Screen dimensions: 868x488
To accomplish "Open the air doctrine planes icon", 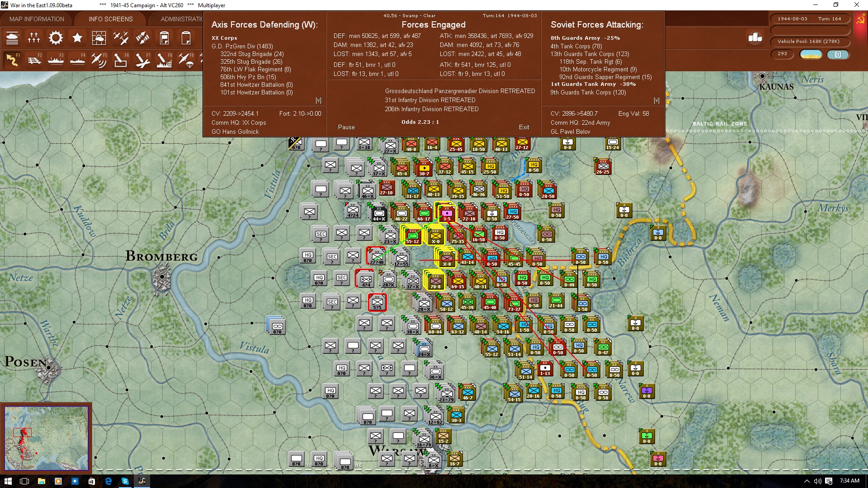I will click(x=121, y=38).
